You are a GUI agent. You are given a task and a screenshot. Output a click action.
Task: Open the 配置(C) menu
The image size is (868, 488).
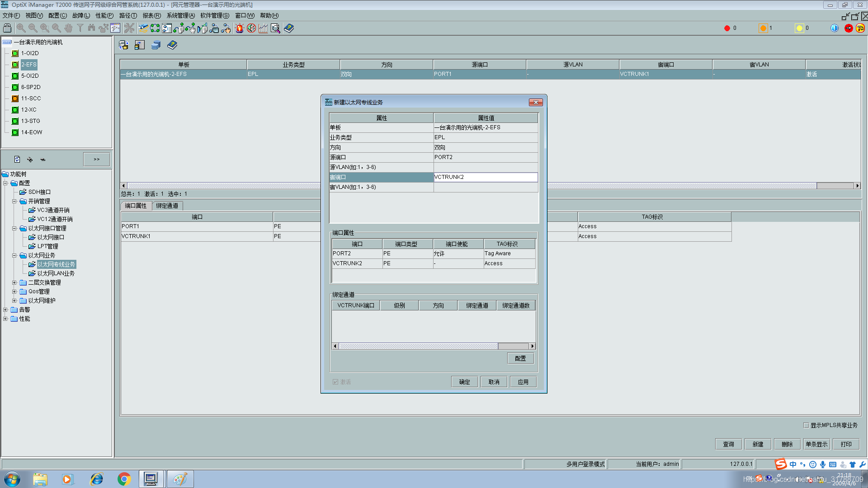(x=57, y=15)
